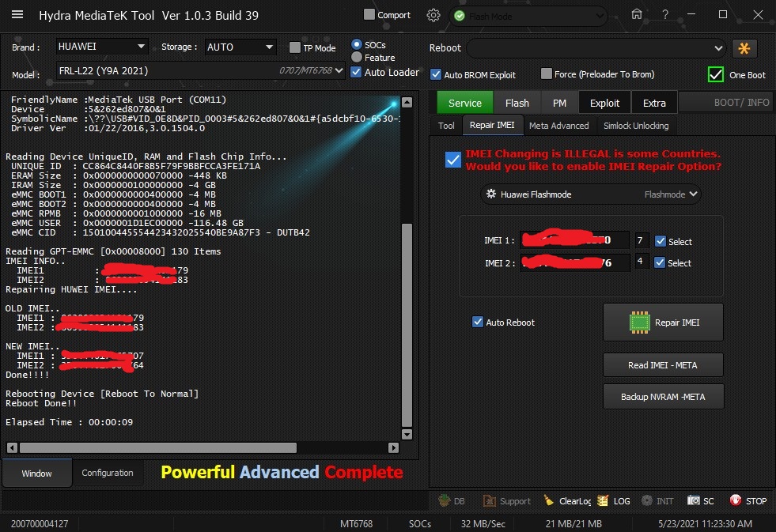The width and height of the screenshot is (776, 532).
Task: Enable TP Mode checkbox
Action: tap(295, 47)
